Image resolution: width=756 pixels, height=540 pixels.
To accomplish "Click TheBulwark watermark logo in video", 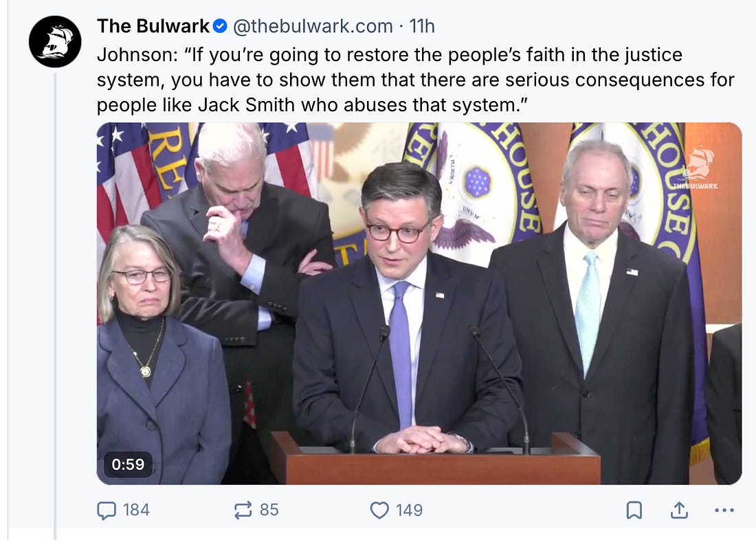I will (696, 169).
